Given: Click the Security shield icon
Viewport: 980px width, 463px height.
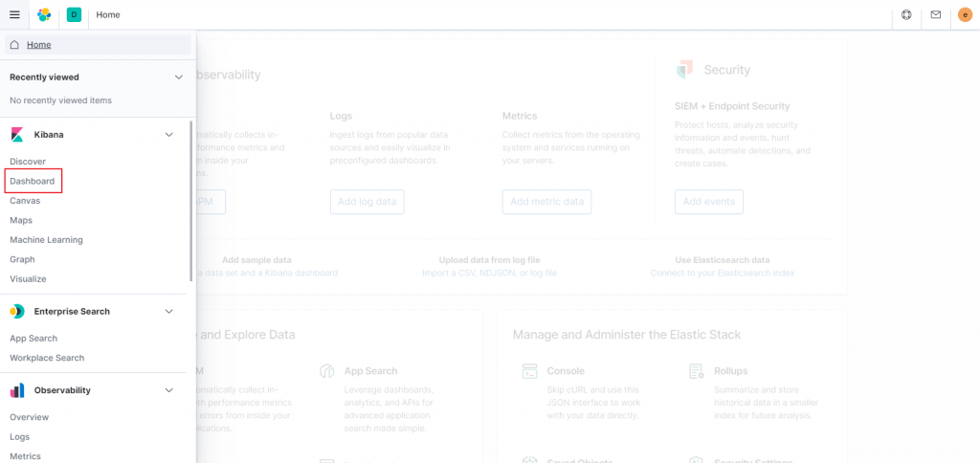Looking at the screenshot, I should click(684, 70).
